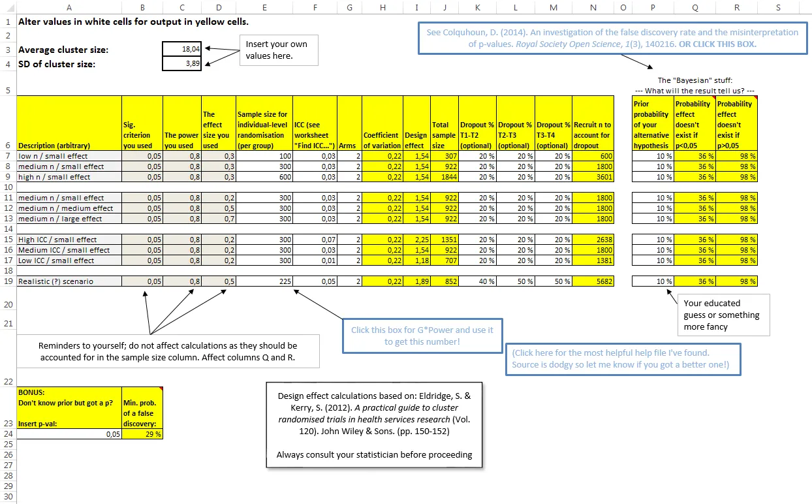Open the Colquhoun (2014) reference box
The height and width of the screenshot is (504, 812).
click(x=613, y=38)
